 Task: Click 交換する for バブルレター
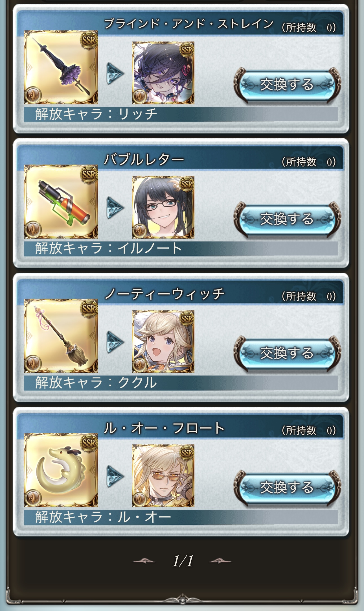(x=287, y=219)
